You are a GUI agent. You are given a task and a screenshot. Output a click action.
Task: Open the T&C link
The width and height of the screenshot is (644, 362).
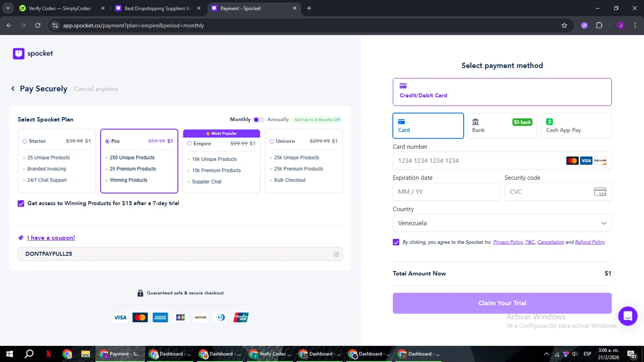pos(530,242)
